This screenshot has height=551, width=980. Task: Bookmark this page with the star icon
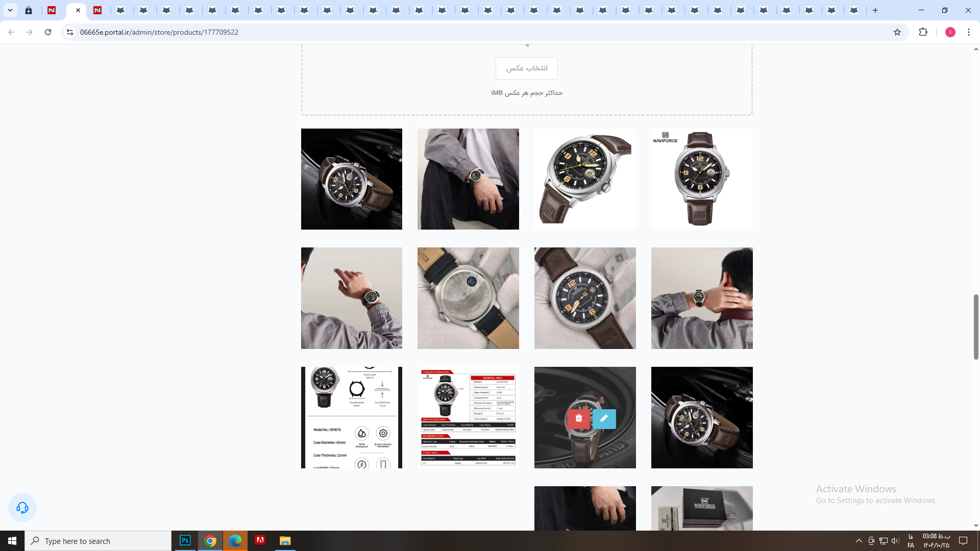point(897,32)
